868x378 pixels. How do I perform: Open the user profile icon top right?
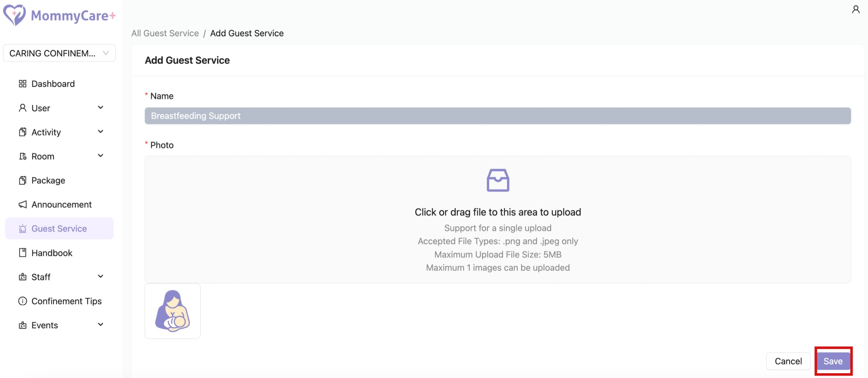point(856,9)
